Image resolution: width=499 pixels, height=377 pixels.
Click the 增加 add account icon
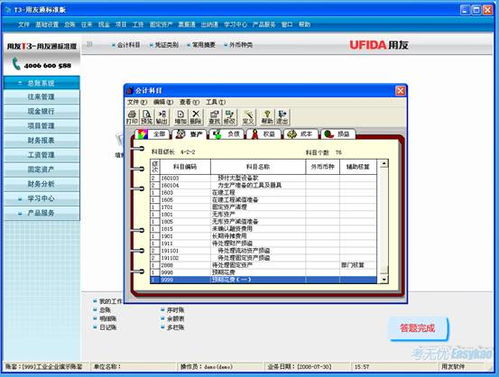(180, 117)
